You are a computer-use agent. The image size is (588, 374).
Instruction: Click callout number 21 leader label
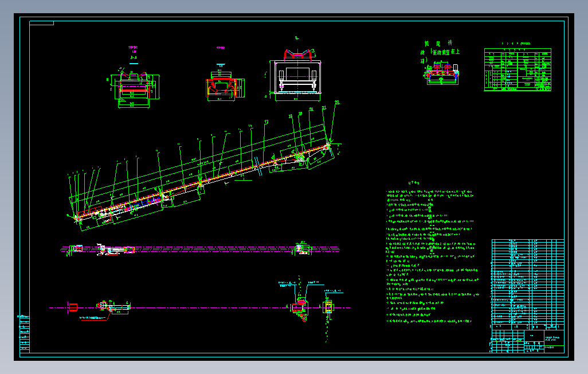(324, 108)
